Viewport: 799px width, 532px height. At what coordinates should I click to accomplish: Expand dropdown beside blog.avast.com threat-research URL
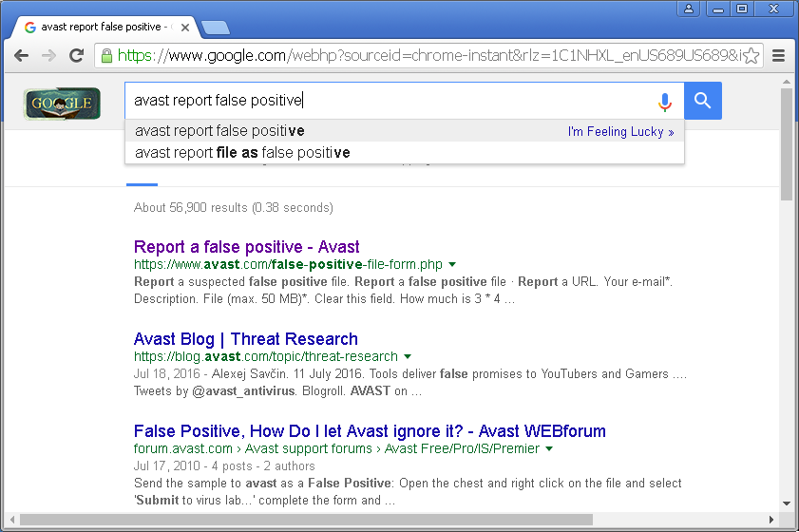(408, 356)
